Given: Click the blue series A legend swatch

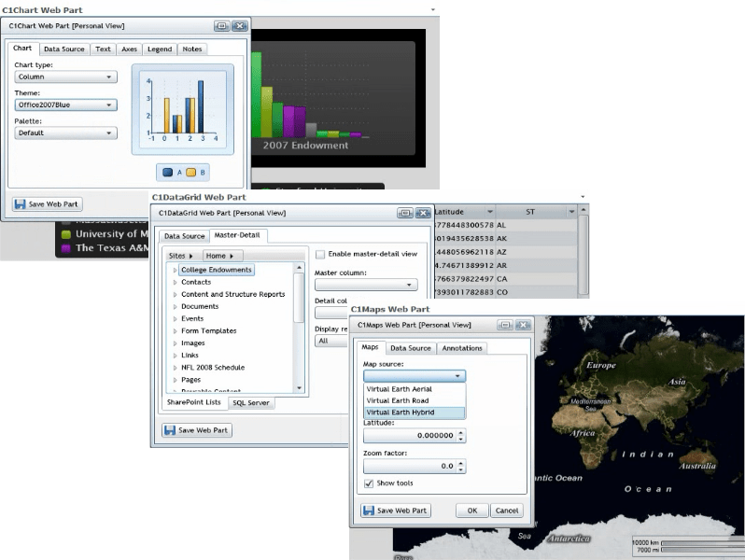Looking at the screenshot, I should click(x=168, y=173).
